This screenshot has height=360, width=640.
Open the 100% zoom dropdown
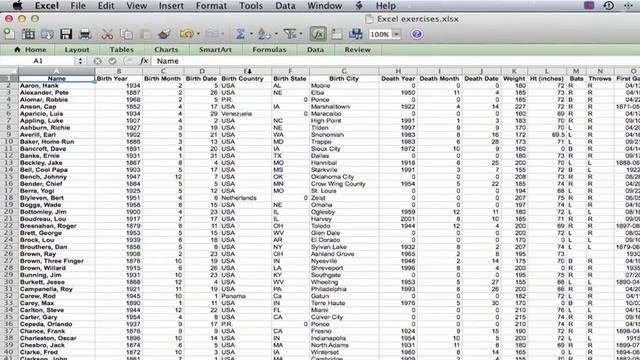point(396,34)
